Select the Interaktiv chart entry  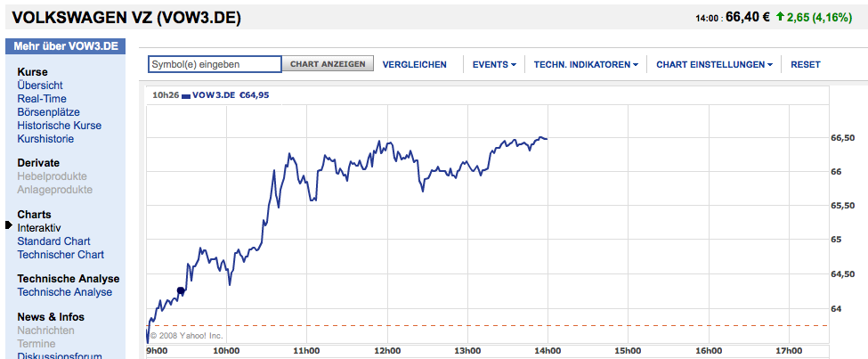(x=39, y=228)
